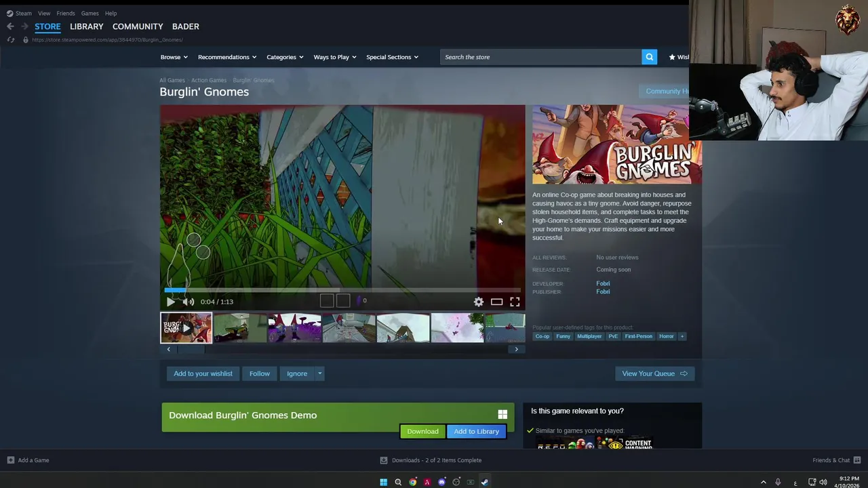The height and width of the screenshot is (488, 868).
Task: Click the All Games breadcrumb
Action: tap(172, 80)
